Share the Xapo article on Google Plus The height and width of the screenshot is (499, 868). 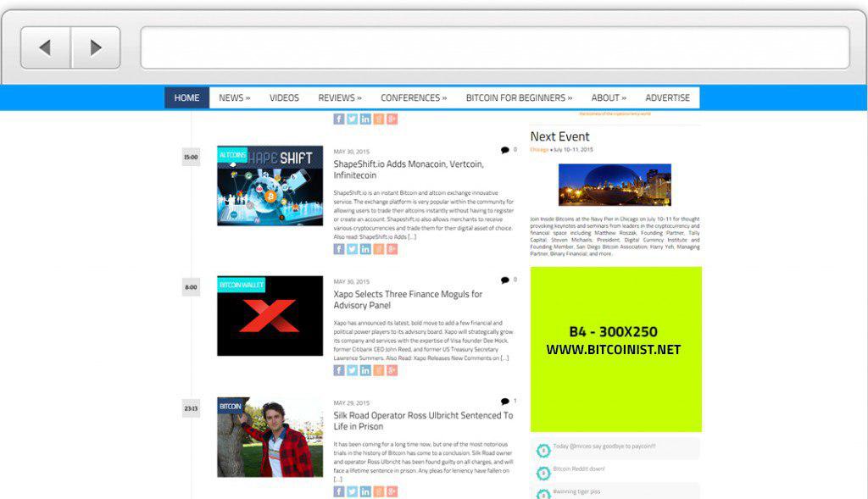pyautogui.click(x=392, y=370)
